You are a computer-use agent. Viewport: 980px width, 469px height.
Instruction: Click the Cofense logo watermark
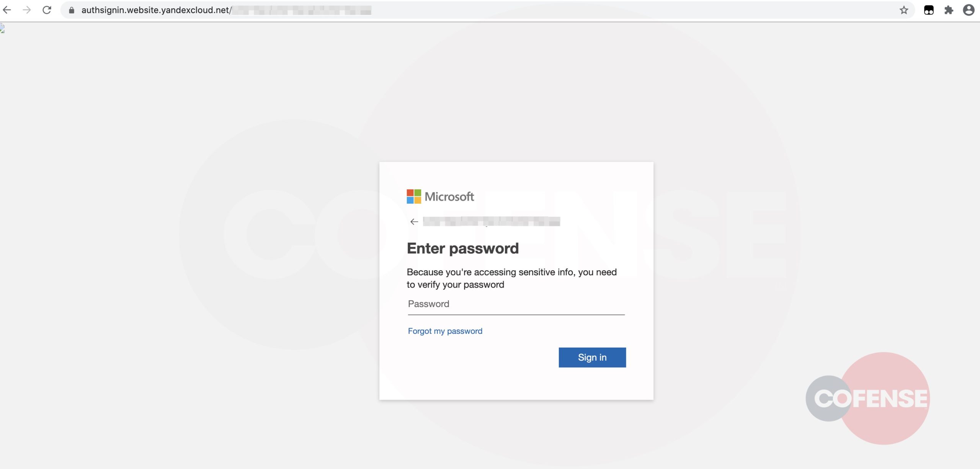click(868, 398)
